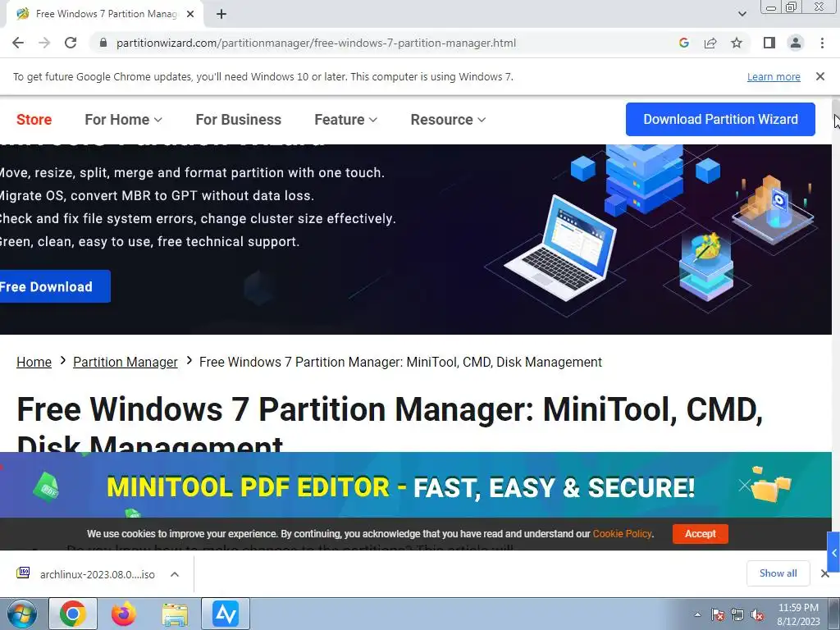Open the Store menu item
The image size is (840, 630).
pyautogui.click(x=34, y=120)
